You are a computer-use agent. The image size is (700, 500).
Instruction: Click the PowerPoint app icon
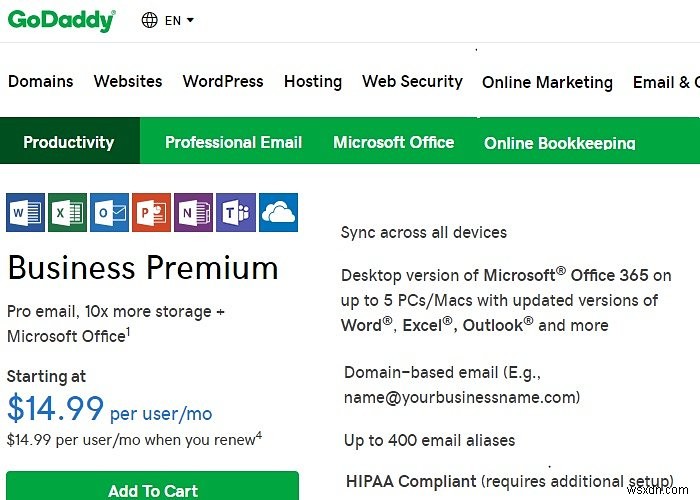point(151,212)
